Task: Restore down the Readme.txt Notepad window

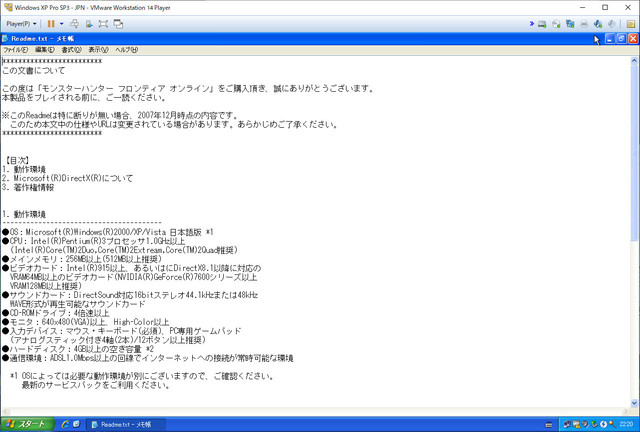Action: tap(621, 38)
